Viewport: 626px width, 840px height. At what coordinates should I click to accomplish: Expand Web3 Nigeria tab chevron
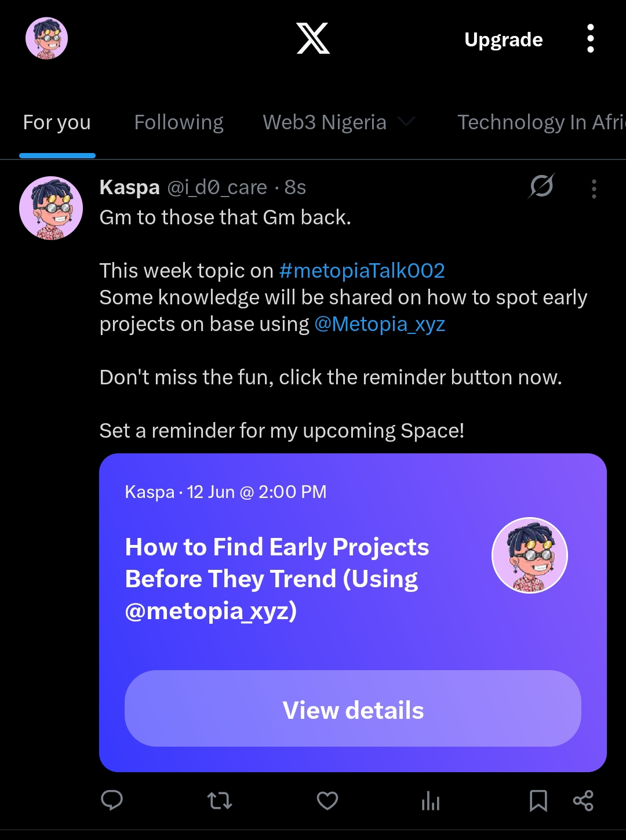coord(407,122)
